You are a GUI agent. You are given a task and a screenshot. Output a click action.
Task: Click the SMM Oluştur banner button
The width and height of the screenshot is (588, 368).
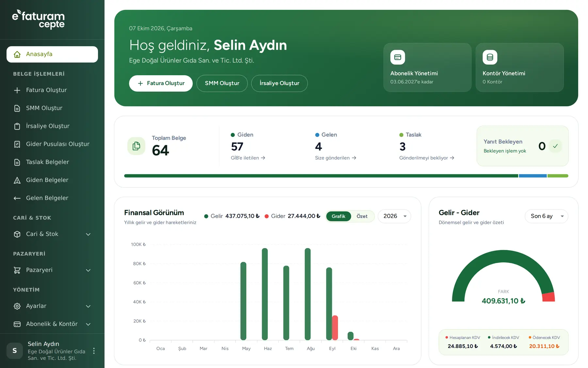tap(222, 83)
